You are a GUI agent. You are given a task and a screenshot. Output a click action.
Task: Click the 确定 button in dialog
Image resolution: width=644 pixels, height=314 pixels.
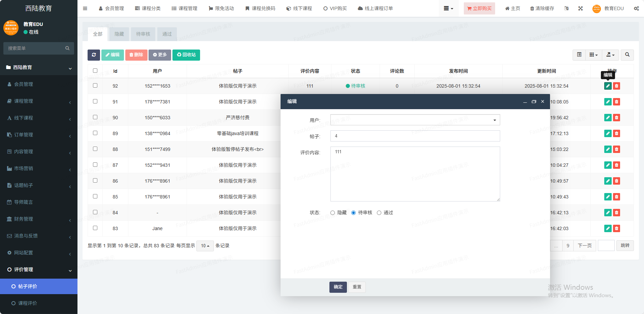(338, 287)
